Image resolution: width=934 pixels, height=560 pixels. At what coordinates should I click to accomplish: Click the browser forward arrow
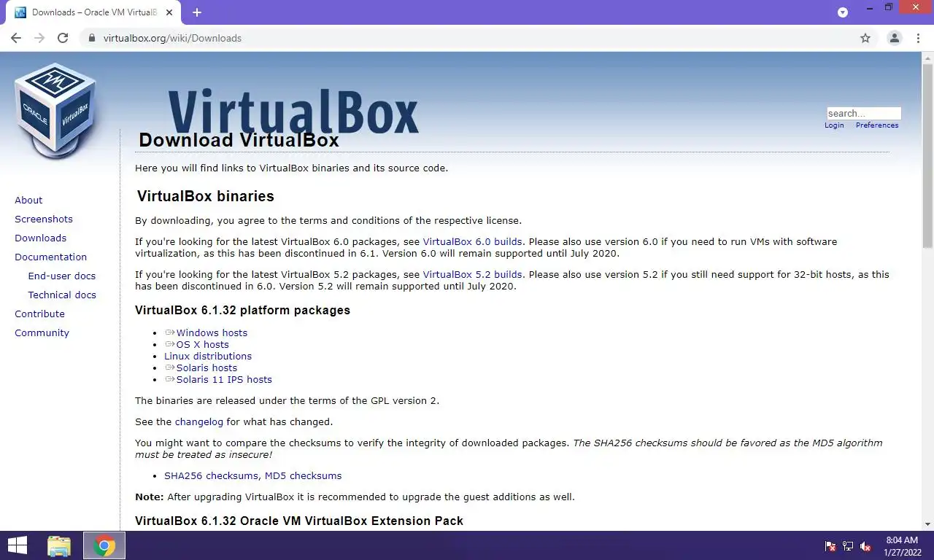pyautogui.click(x=39, y=38)
